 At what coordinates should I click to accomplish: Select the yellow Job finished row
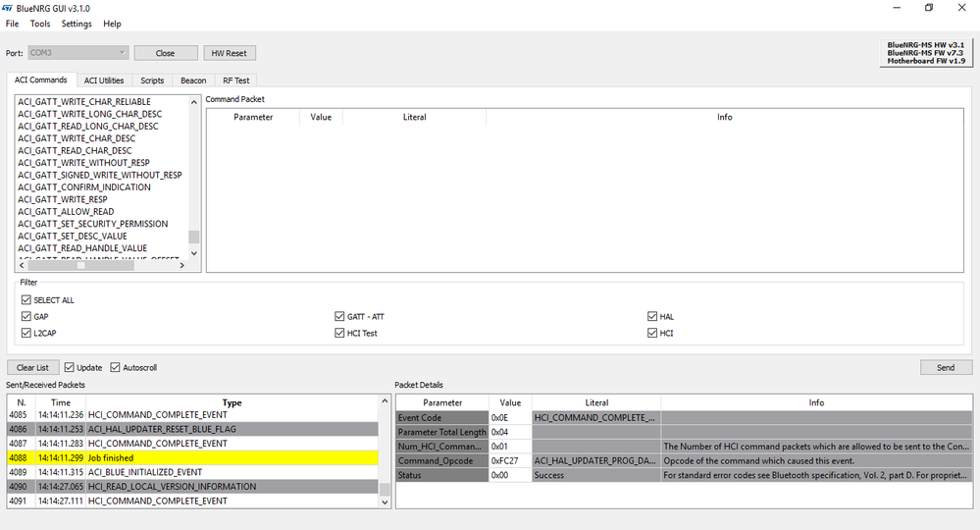[192, 457]
